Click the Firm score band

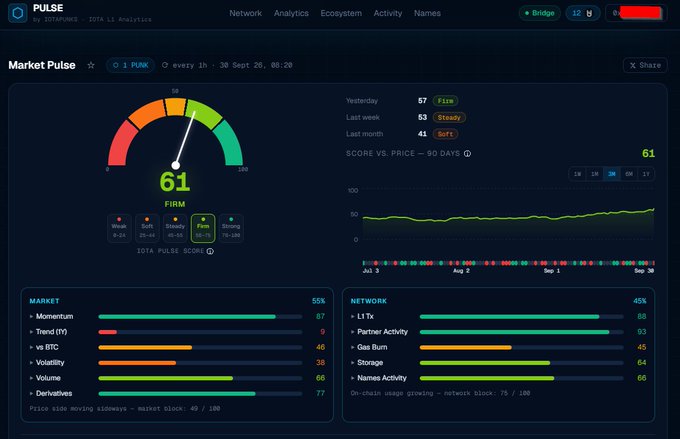(x=203, y=228)
